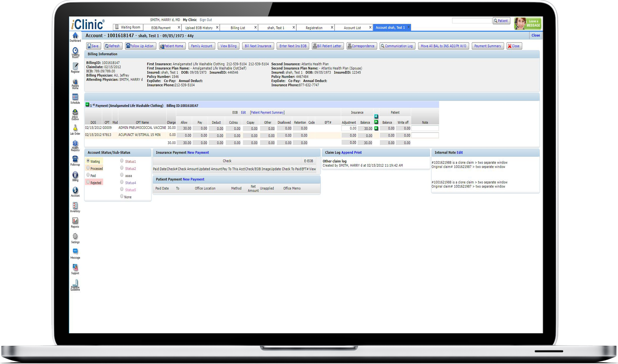Open the Inventory checklist icon

pyautogui.click(x=75, y=206)
